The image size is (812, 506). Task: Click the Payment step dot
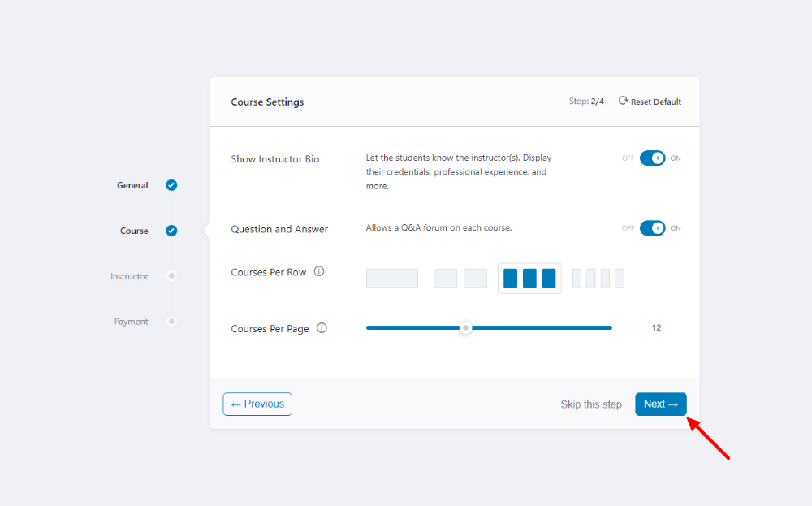pos(171,321)
